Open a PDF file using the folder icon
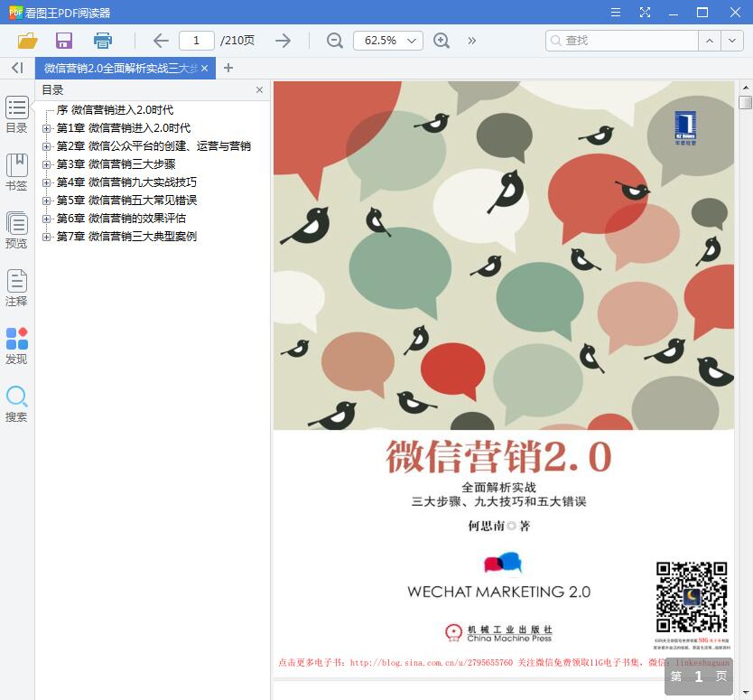This screenshot has width=753, height=700. (x=27, y=40)
